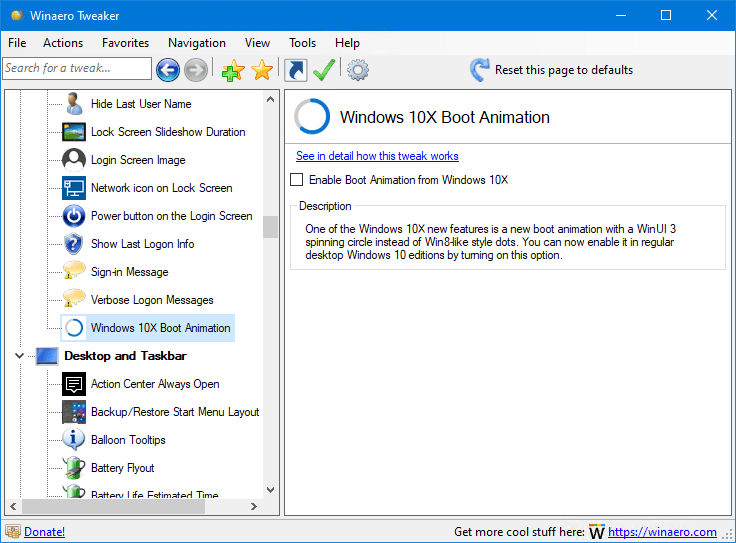
Task: Open the Tools menu
Action: pyautogui.click(x=302, y=43)
